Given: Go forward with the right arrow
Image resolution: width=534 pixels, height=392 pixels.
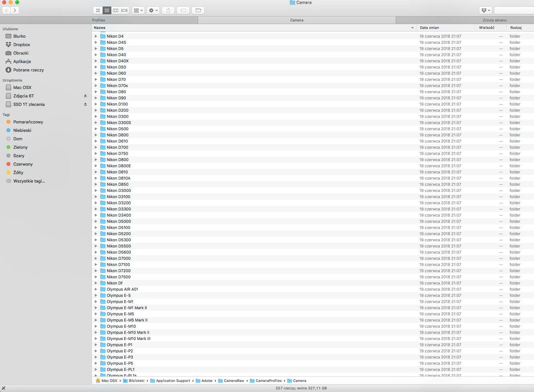Looking at the screenshot, I should pyautogui.click(x=15, y=10).
